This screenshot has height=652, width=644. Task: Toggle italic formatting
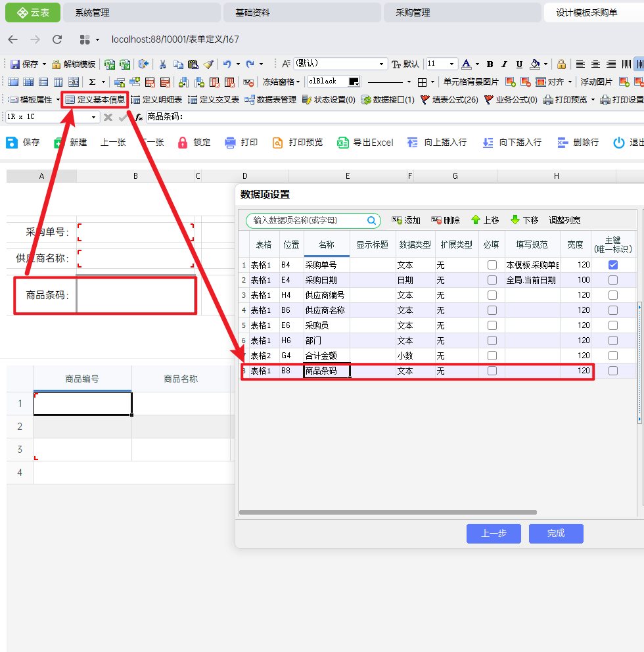(504, 64)
